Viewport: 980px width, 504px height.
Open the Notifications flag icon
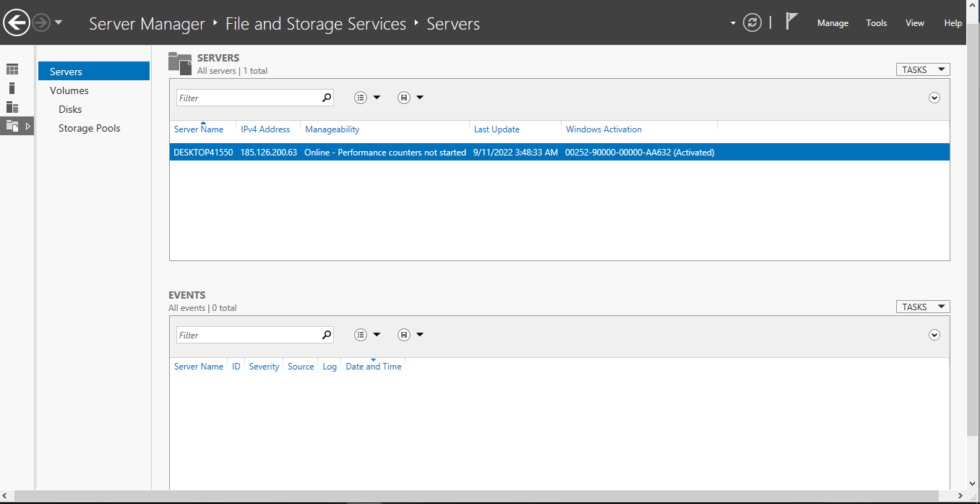point(791,22)
